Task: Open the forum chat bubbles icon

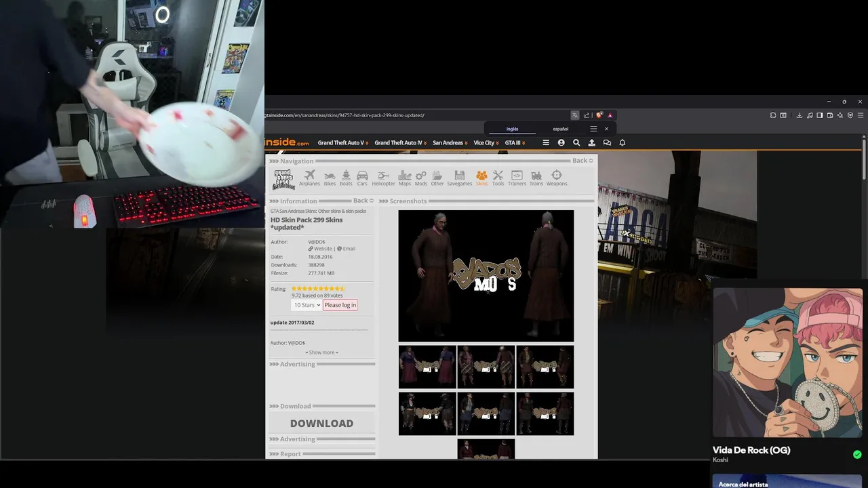Action: 607,142
